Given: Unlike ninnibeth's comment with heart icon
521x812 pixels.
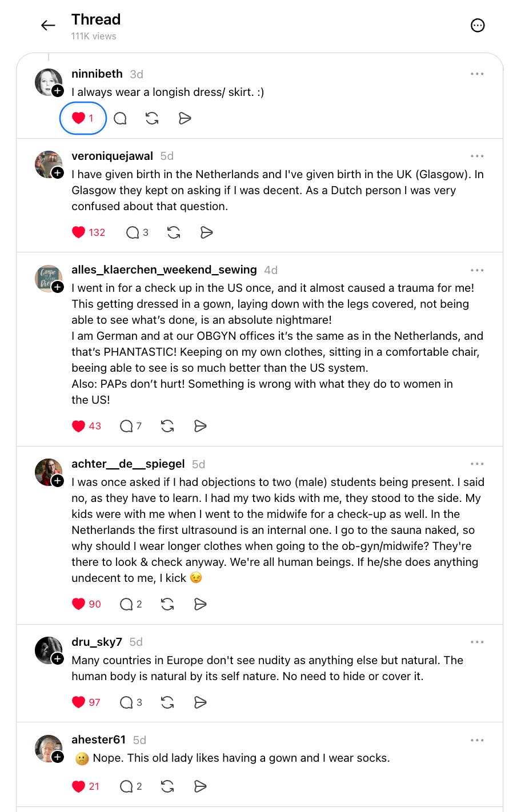Looking at the screenshot, I should [83, 118].
